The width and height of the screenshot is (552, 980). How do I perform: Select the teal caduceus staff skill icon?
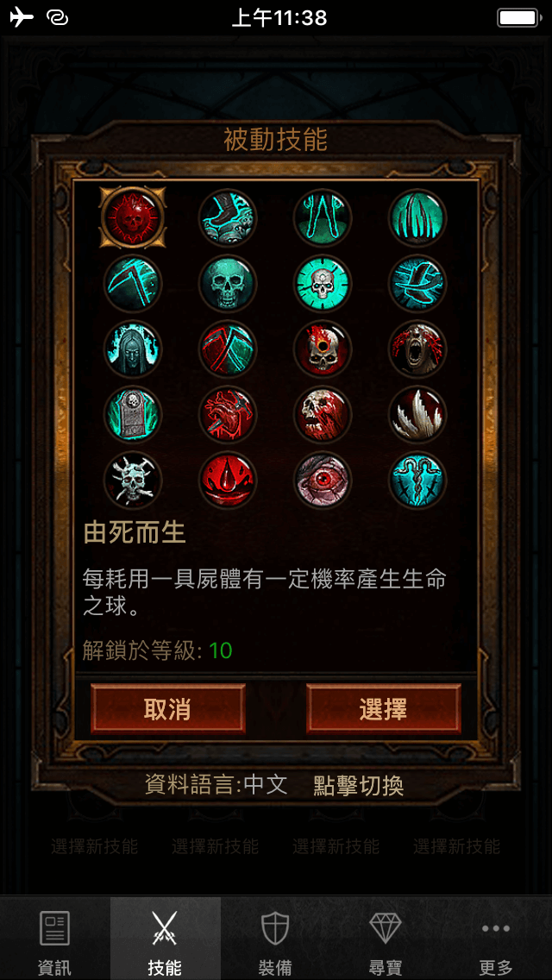417,481
